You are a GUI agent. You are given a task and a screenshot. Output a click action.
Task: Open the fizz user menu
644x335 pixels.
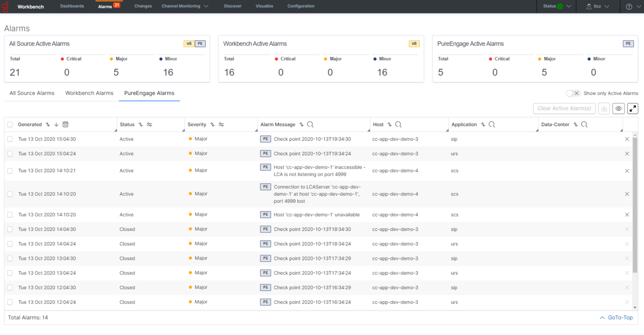[x=597, y=6]
